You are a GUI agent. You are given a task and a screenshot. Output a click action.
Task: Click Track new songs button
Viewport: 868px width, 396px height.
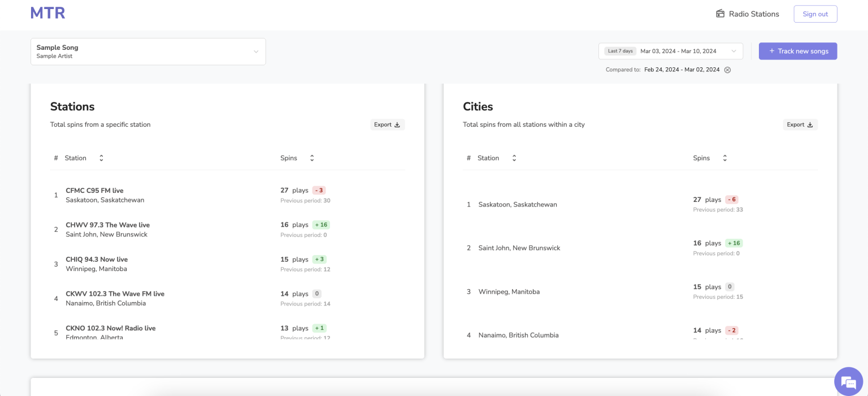[797, 51]
